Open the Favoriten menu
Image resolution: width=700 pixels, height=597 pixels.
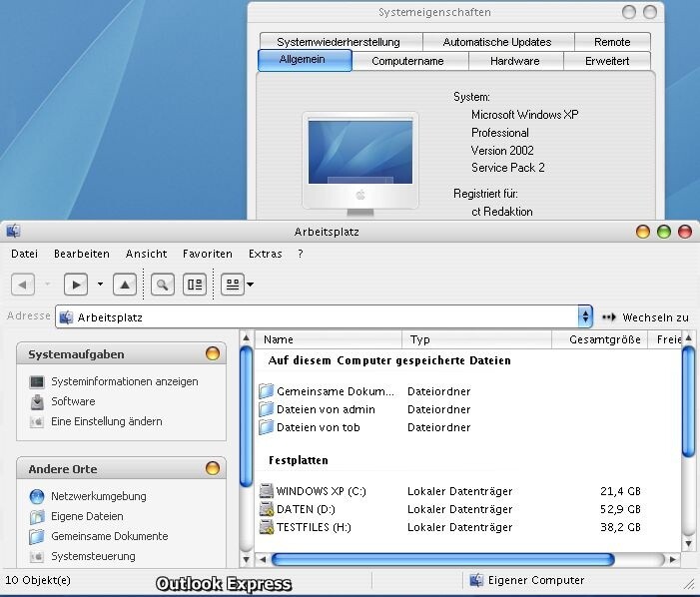(x=207, y=254)
